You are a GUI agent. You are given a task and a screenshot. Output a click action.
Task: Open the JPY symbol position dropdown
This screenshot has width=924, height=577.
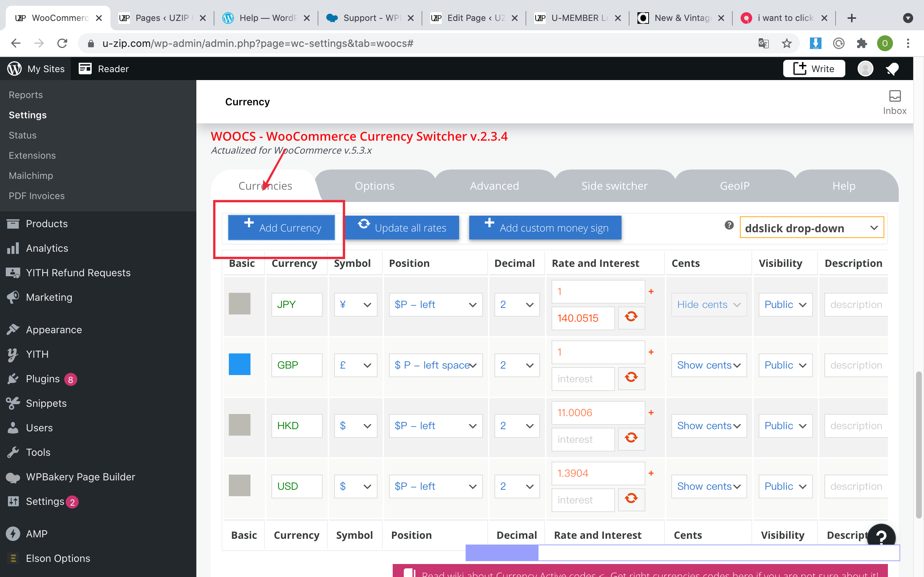coord(435,304)
